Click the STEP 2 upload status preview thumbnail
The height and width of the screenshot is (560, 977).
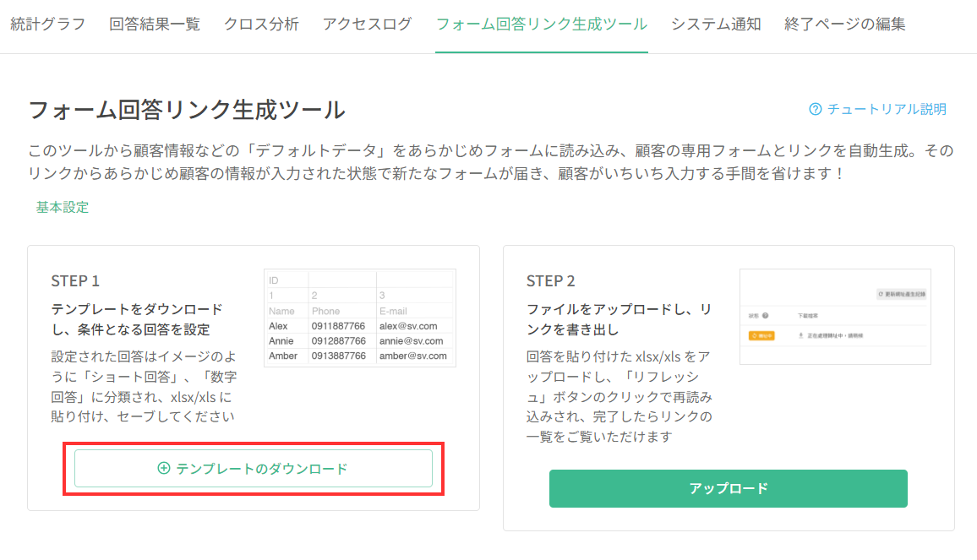835,317
